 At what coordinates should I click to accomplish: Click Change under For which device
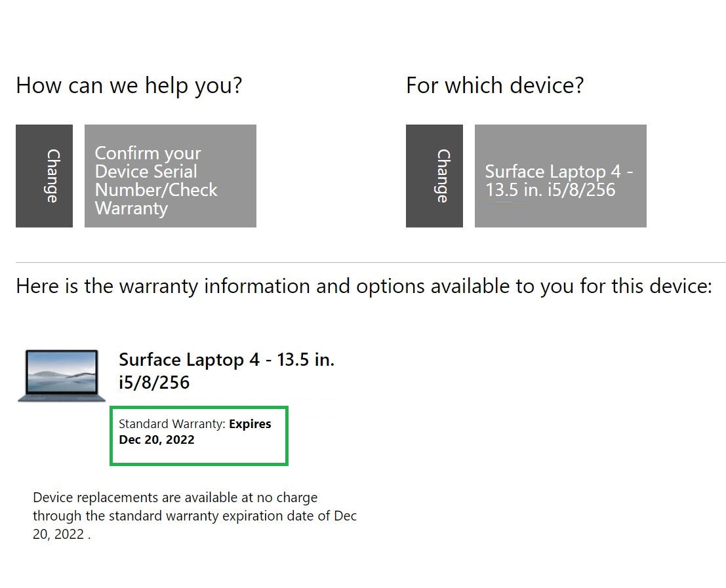coord(434,176)
